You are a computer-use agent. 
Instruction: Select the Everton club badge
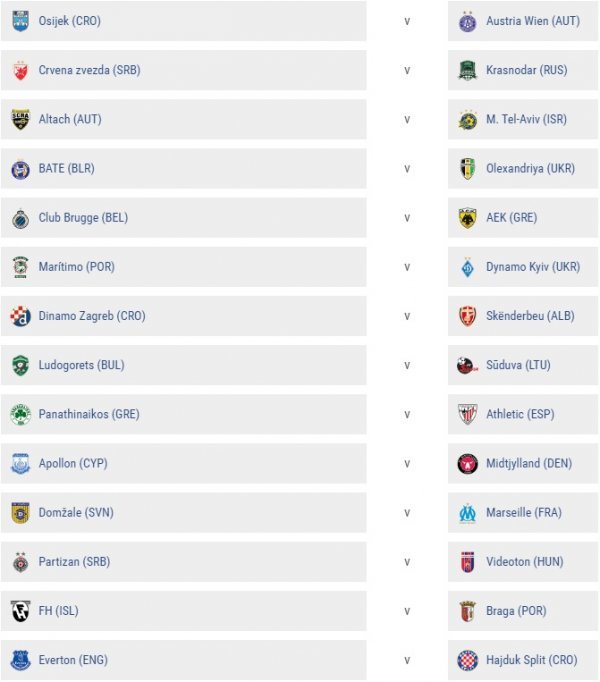coord(20,660)
